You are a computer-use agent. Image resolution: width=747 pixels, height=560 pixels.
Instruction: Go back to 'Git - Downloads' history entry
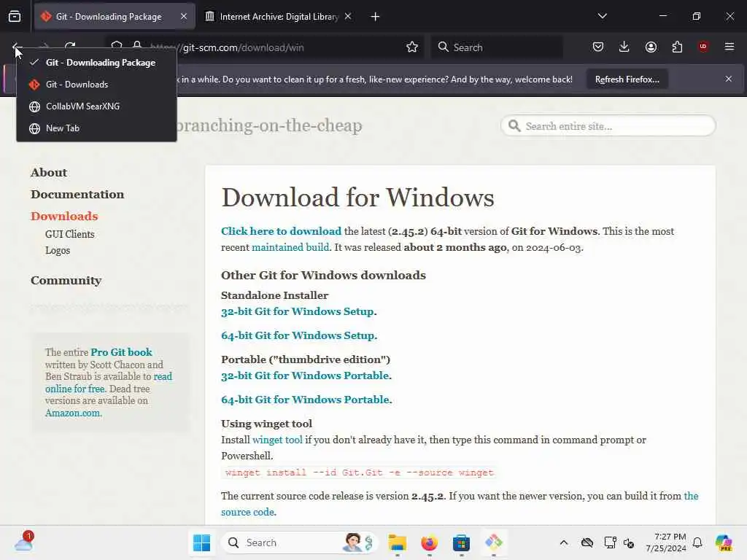tap(97, 85)
